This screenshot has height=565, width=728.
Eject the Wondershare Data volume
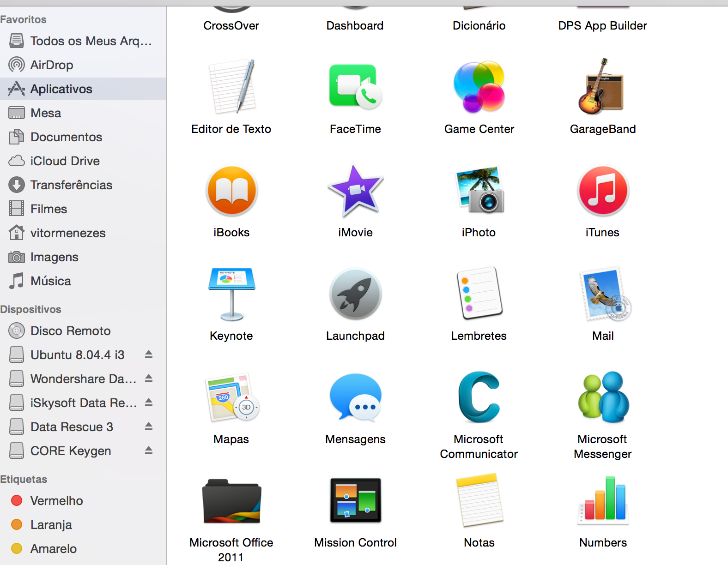[149, 379]
